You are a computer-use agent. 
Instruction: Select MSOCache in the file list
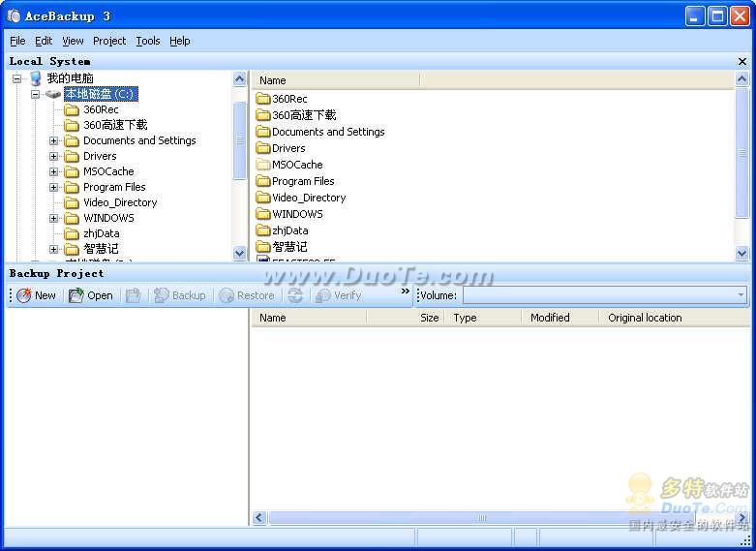point(289,165)
